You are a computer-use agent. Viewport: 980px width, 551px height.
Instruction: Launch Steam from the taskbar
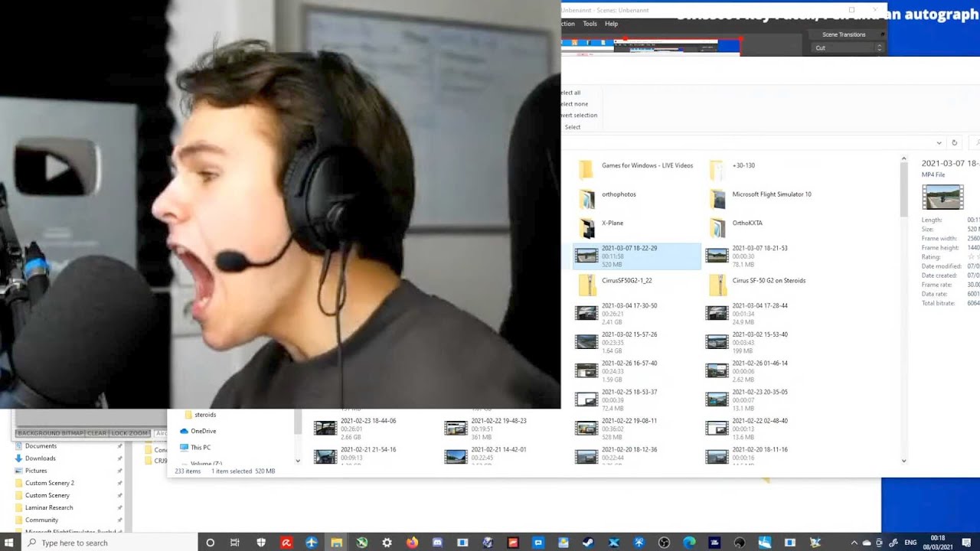point(588,543)
